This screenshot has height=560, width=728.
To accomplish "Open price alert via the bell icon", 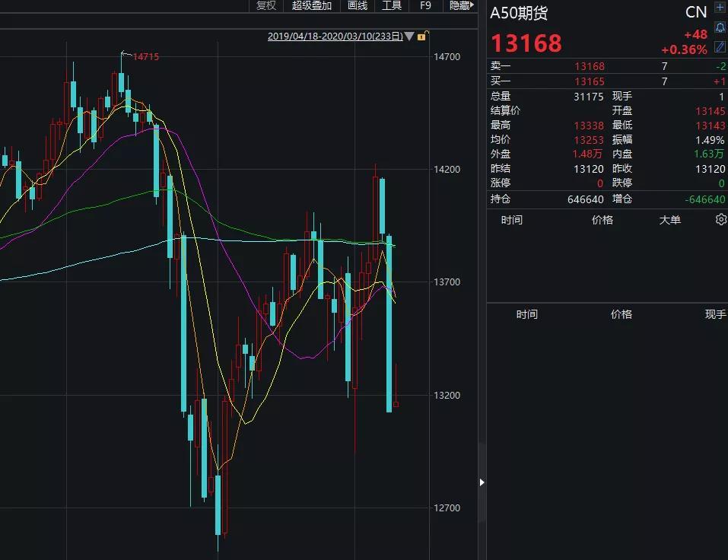I will 720,27.
